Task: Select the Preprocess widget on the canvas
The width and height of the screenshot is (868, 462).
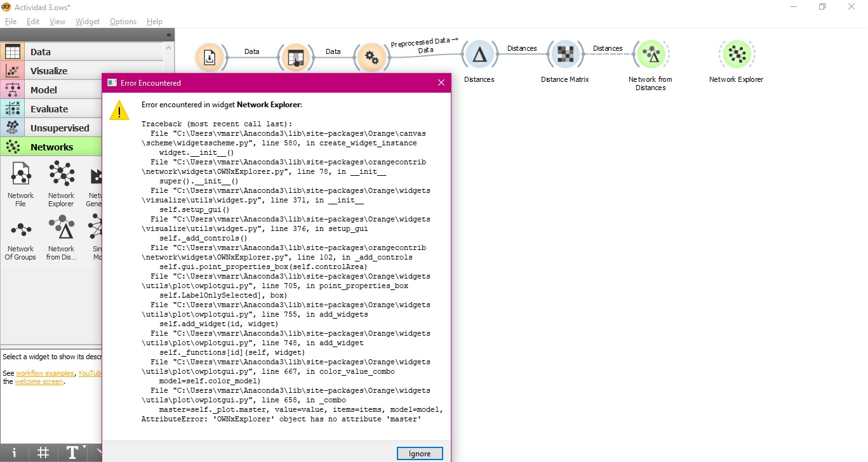Action: coord(372,57)
